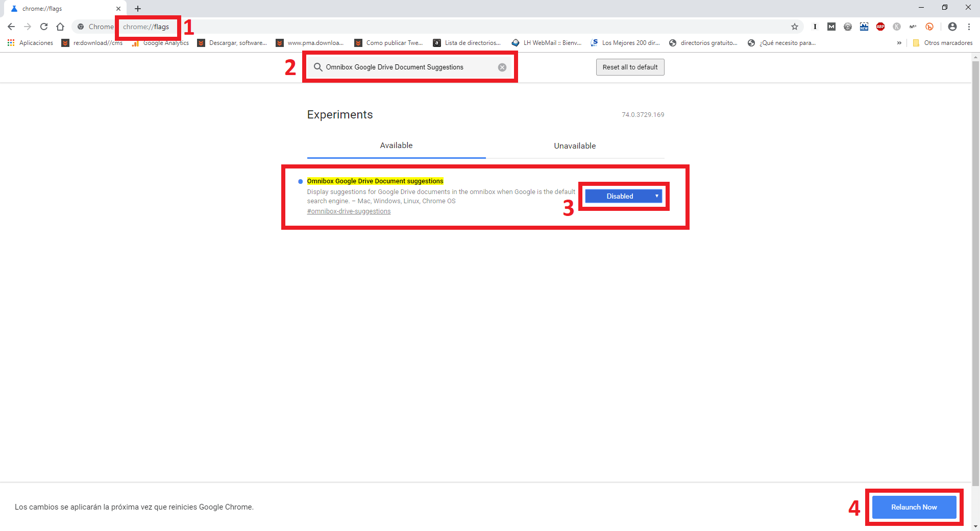Open the gray 'M' extension icon
Viewport: 980px width, 531px height.
click(831, 27)
